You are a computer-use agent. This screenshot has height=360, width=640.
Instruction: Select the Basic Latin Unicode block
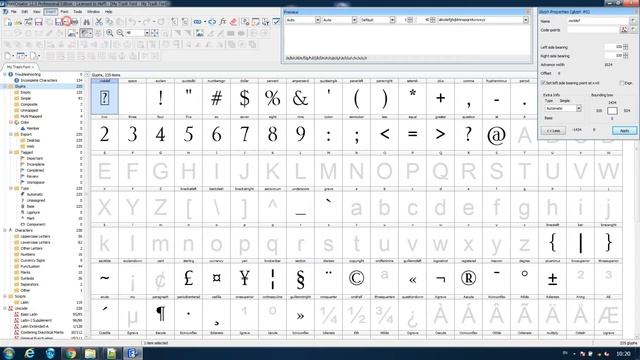tap(29, 314)
